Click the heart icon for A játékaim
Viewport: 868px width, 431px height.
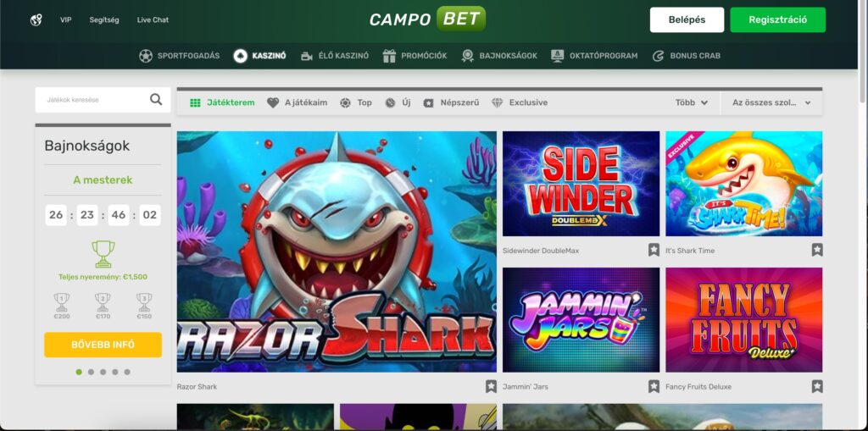tap(273, 103)
